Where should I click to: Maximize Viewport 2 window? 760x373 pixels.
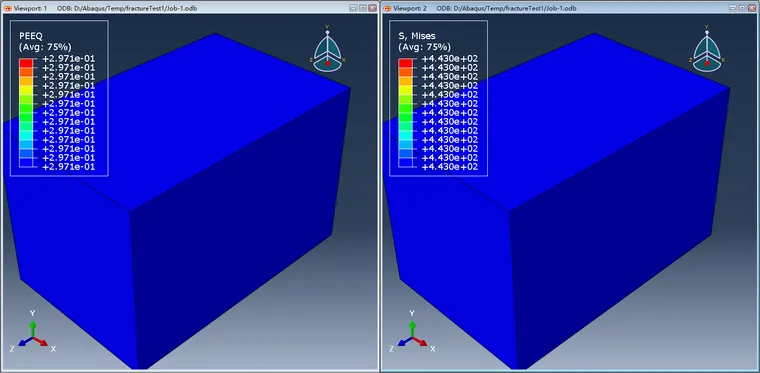coord(742,8)
